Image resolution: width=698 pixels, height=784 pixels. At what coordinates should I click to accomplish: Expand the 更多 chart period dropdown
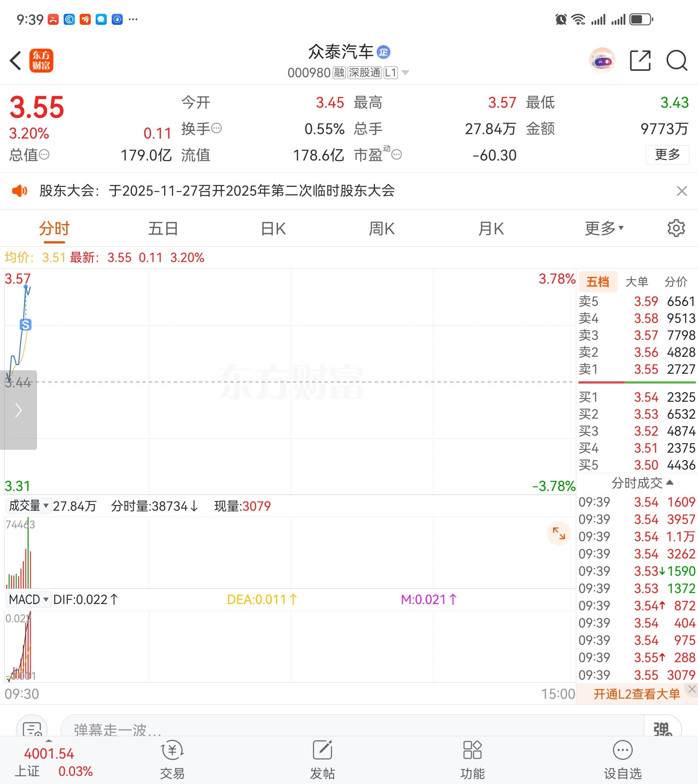[604, 228]
